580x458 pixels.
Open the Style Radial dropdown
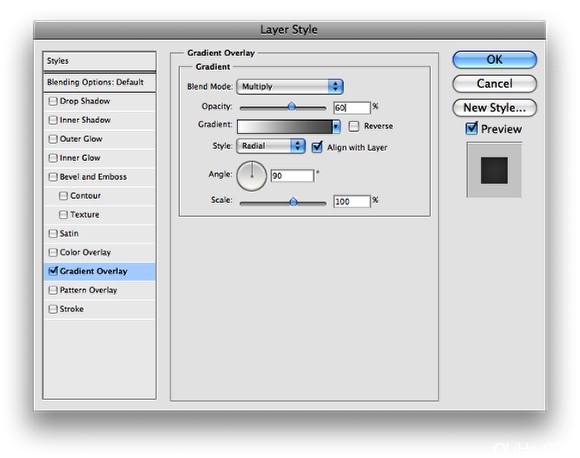271,146
